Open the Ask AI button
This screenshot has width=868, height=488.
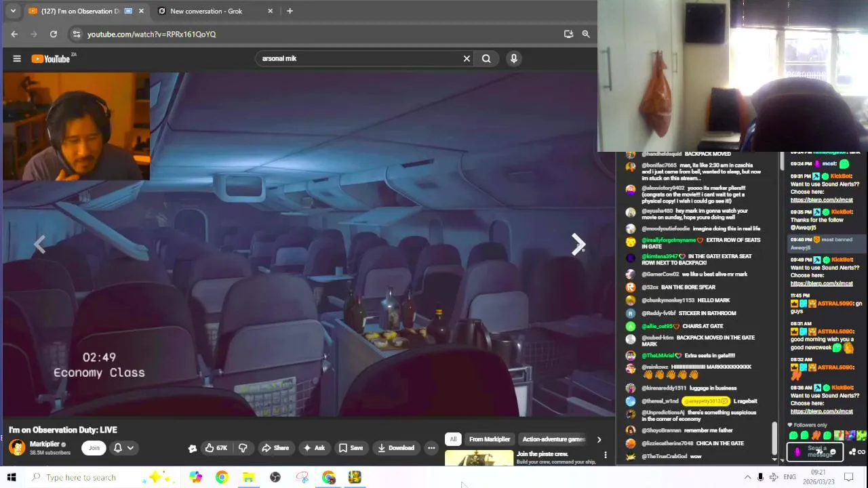(314, 447)
